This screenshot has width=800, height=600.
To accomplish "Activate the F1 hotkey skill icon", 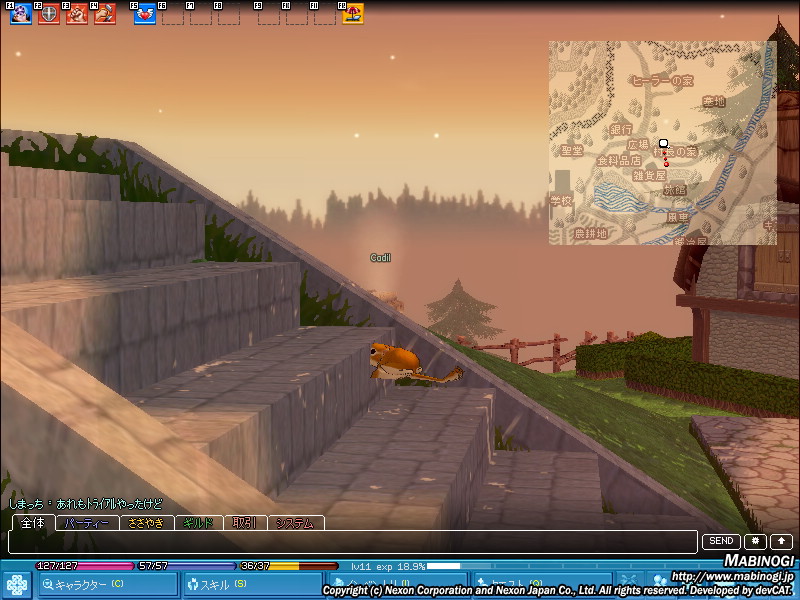I will pos(20,14).
